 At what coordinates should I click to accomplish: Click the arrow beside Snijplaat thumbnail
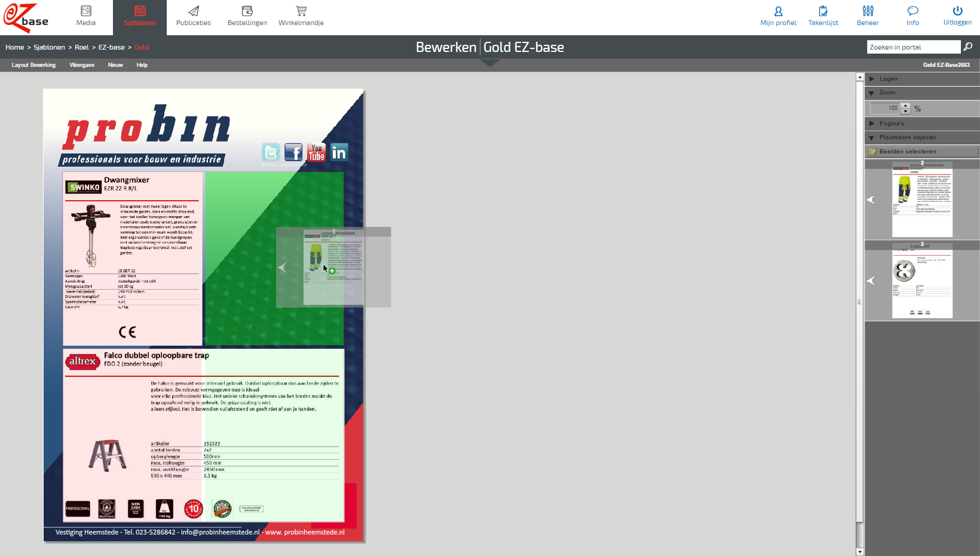click(871, 281)
